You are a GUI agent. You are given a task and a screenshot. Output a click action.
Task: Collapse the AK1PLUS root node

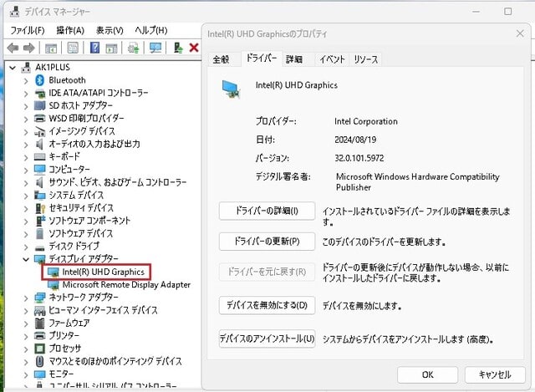13,68
